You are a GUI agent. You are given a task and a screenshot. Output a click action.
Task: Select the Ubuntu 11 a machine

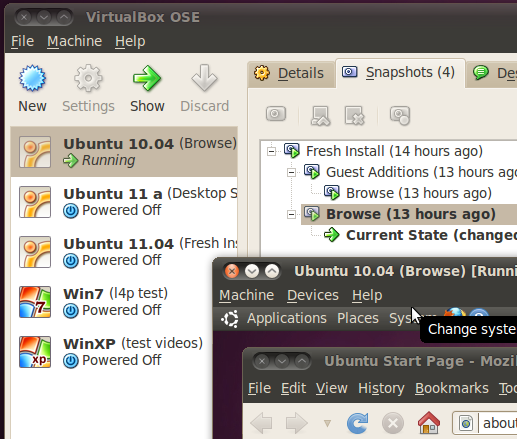tap(124, 202)
